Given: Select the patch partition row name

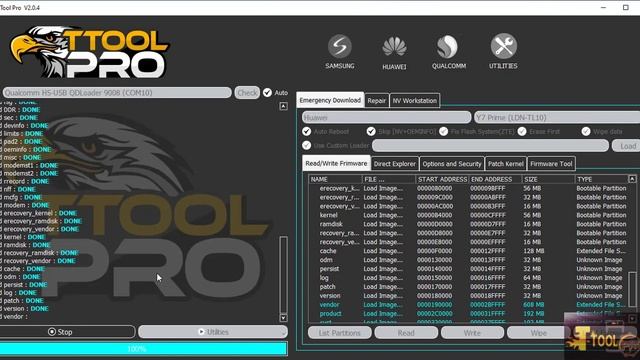Looking at the screenshot, I should point(327,287).
